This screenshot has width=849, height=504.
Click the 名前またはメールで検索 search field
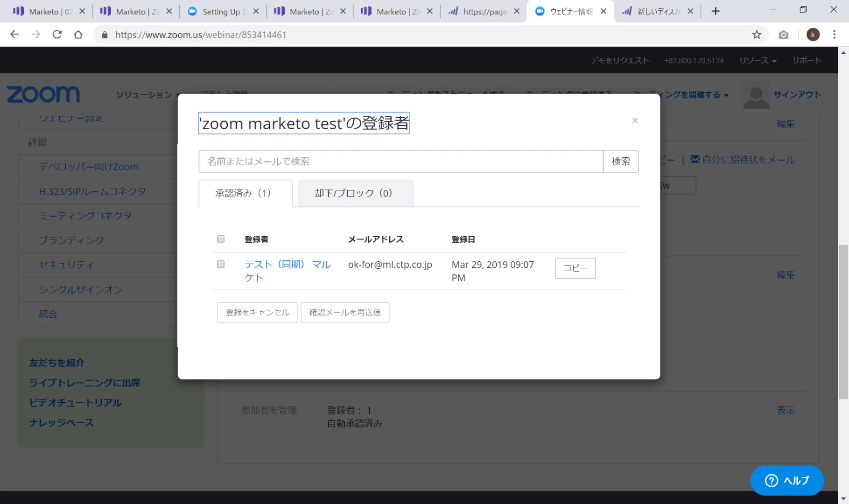(401, 161)
